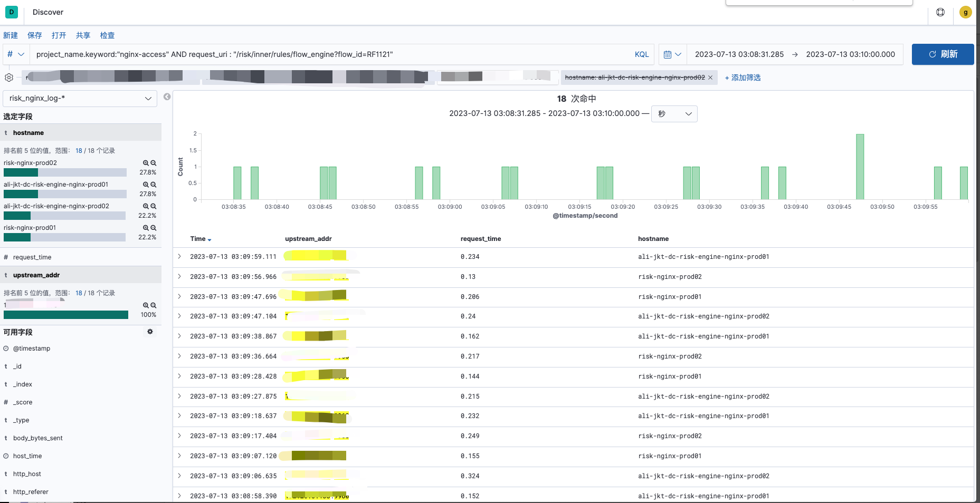
Task: Click the green D space avatar icon
Action: pos(12,12)
